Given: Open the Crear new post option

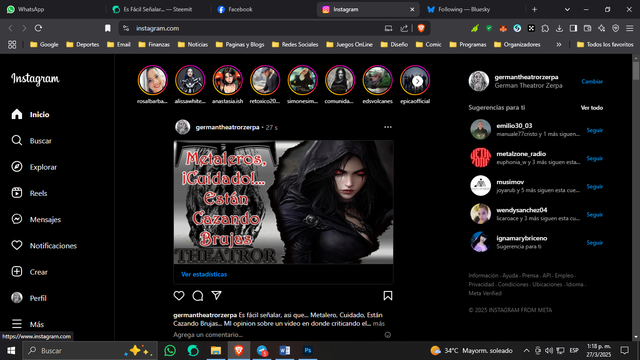Looking at the screenshot, I should click(29, 272).
